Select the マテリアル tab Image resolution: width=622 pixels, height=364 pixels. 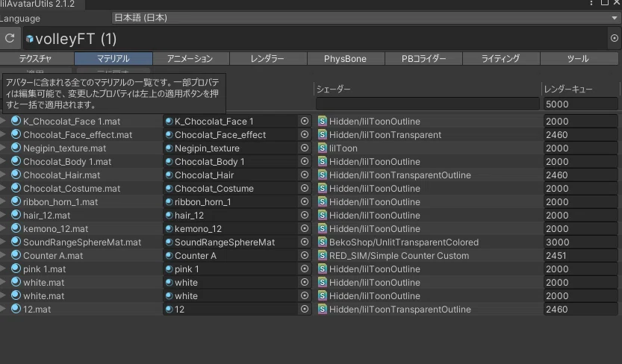click(x=113, y=59)
